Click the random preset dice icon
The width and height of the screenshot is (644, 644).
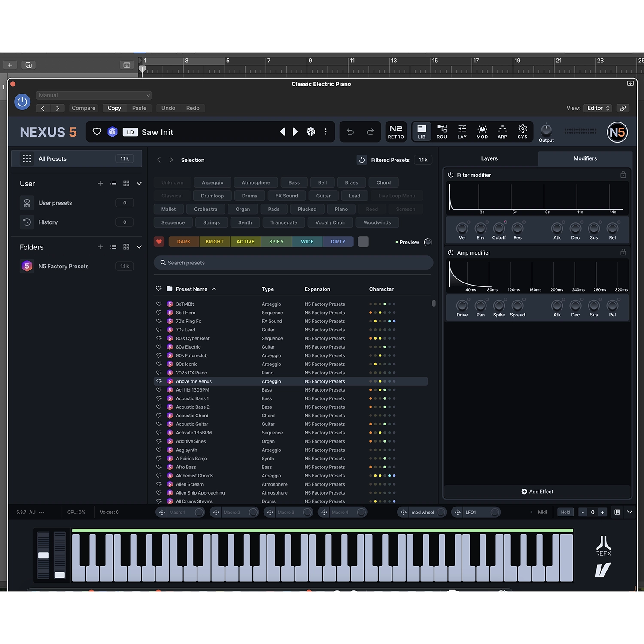point(311,132)
